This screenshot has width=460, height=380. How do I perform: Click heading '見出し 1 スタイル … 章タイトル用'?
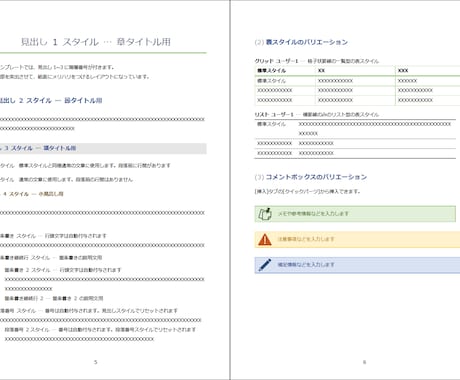click(x=96, y=42)
